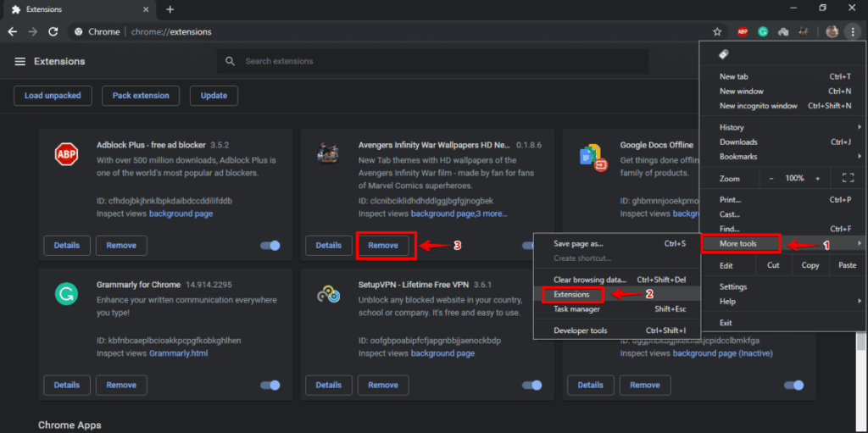
Task: Click the full screen icon in Zoom row
Action: click(847, 179)
